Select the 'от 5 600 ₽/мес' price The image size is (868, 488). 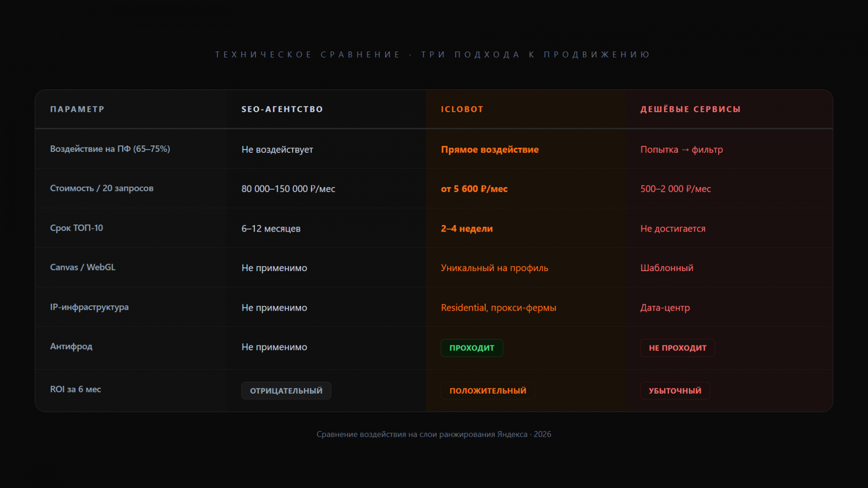(x=474, y=189)
